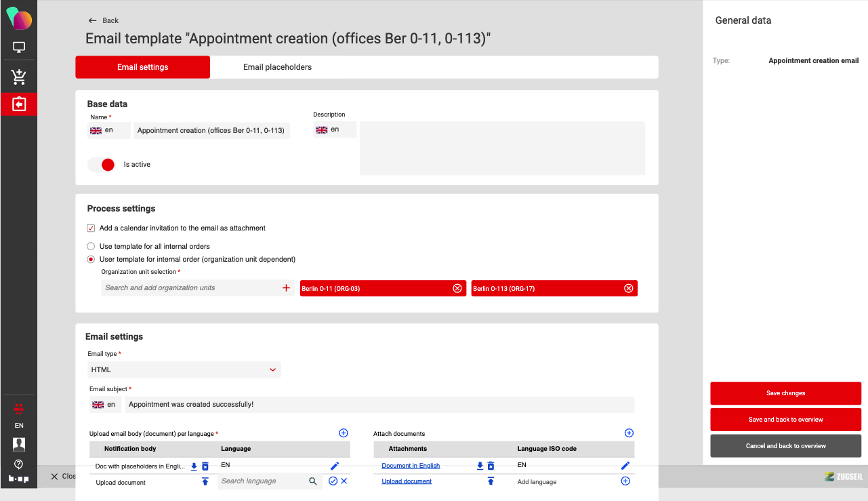
Task: Toggle the Is active switch
Action: [x=102, y=165]
